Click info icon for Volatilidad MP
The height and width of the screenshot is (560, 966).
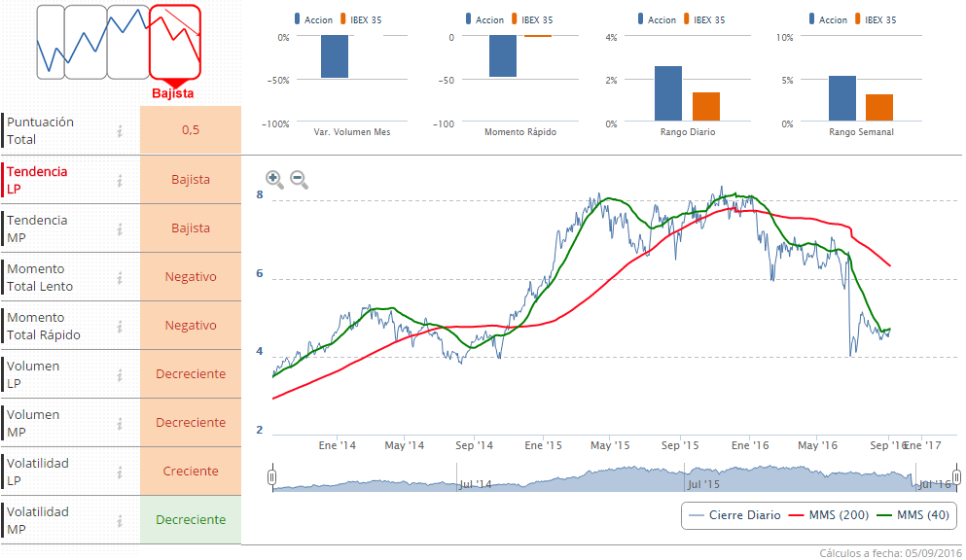coord(120,520)
